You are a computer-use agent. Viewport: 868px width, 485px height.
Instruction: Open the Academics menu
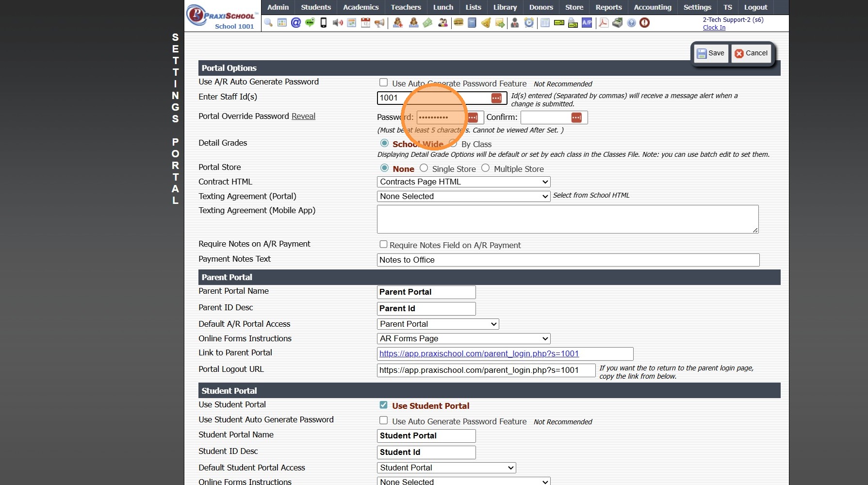point(361,7)
